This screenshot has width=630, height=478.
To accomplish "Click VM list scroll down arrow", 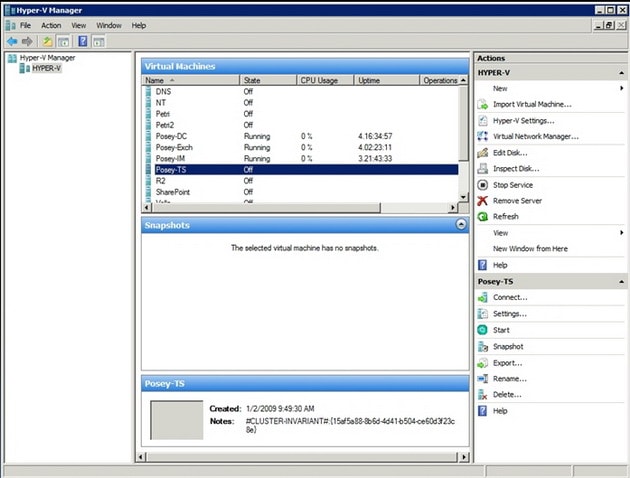I will tap(463, 197).
